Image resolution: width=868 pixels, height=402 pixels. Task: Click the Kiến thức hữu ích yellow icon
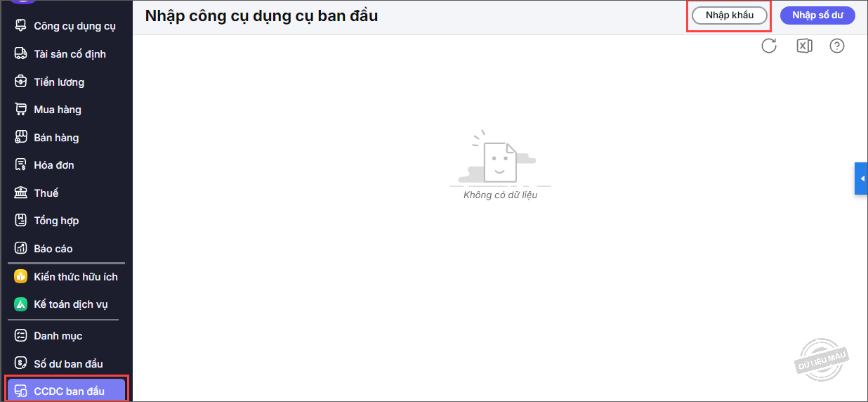tap(21, 276)
